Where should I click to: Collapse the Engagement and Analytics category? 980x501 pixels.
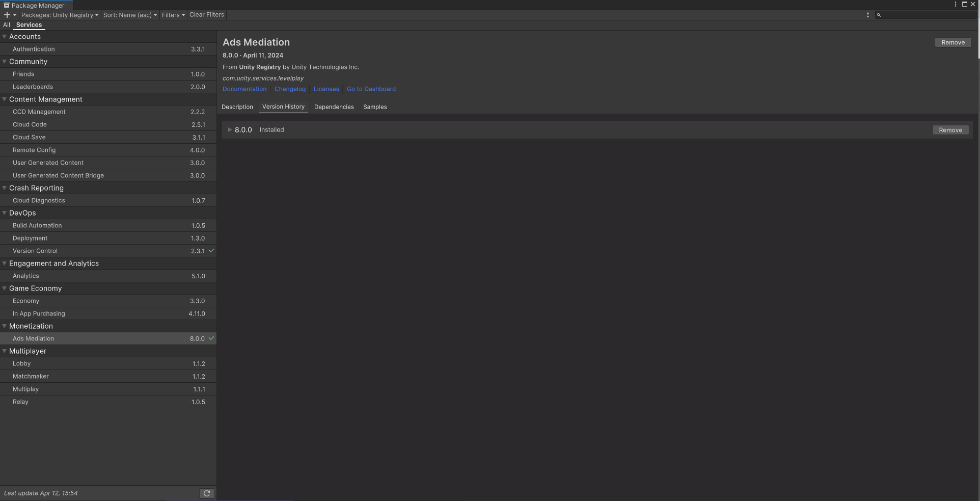pos(5,263)
